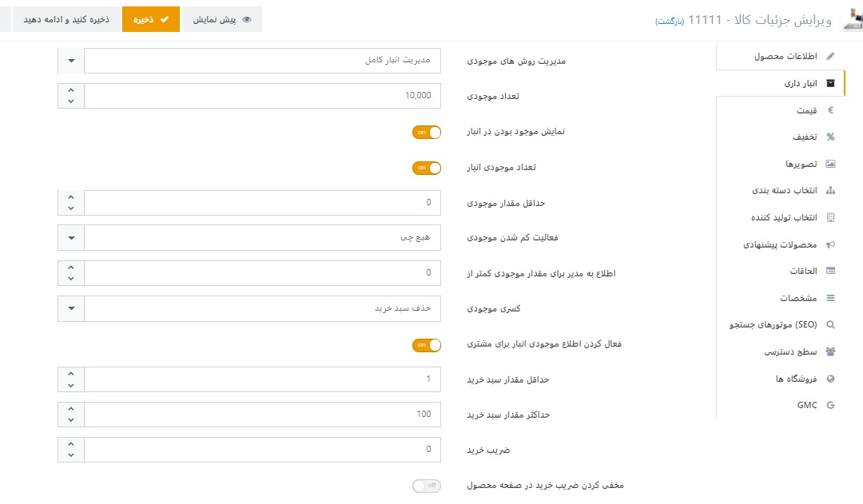Screen dimensions: 863x504
Task: Increase اطلاع به مدیر quantity up arrow
Action: tap(70, 267)
